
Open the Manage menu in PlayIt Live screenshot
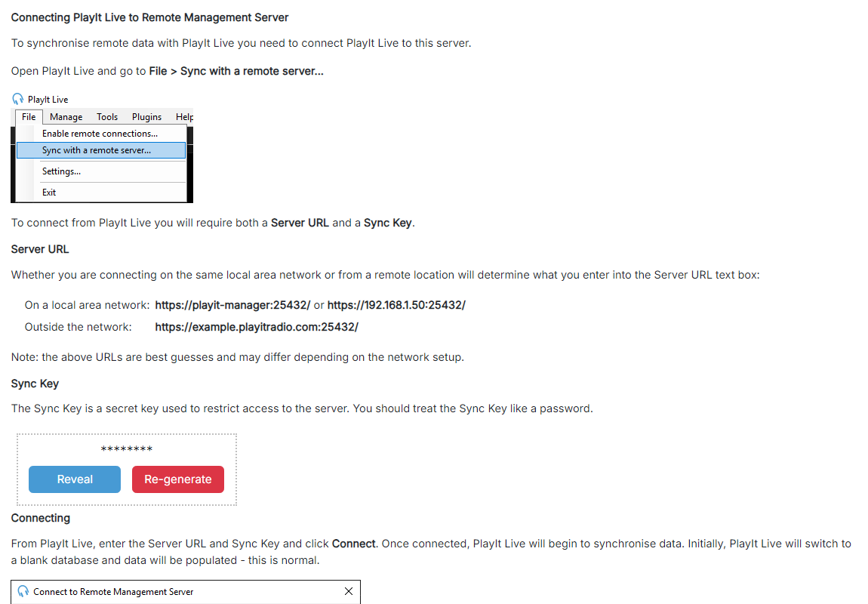pos(66,117)
